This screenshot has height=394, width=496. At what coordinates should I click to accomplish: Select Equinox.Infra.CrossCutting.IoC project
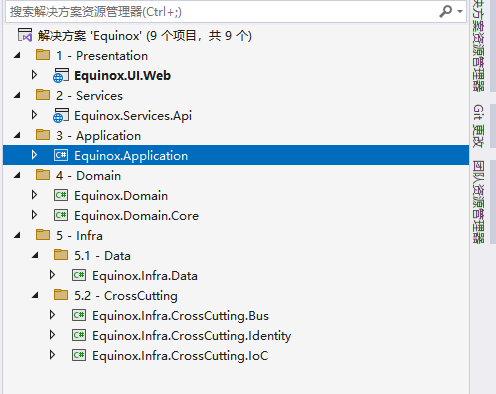coord(180,356)
